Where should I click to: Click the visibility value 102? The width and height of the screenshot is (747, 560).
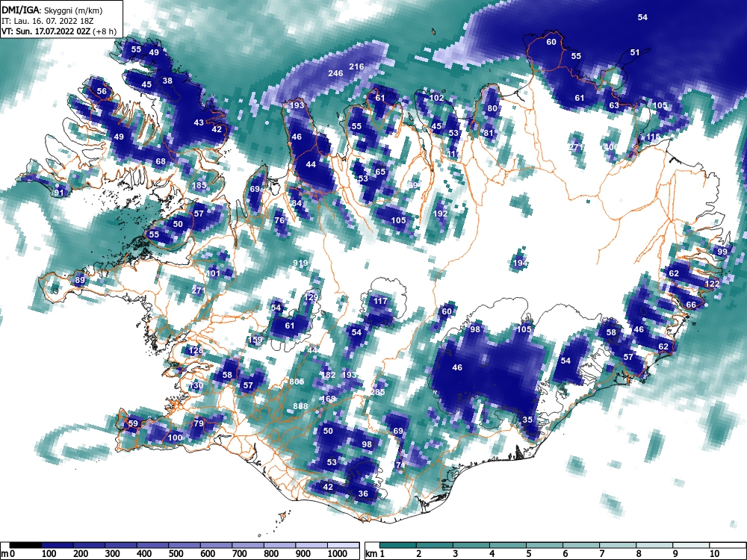coord(436,98)
